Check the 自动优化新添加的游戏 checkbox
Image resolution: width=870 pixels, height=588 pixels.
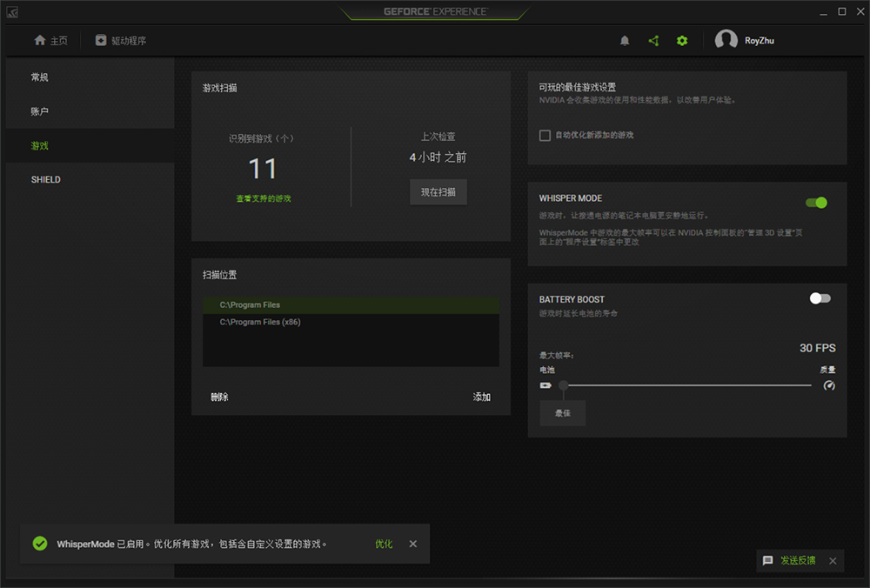(545, 136)
